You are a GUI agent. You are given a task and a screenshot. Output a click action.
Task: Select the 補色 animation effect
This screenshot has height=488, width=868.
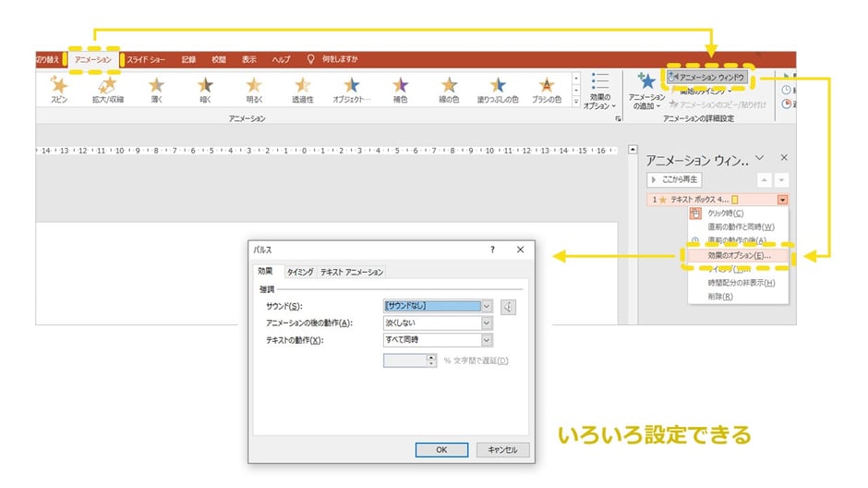pos(400,86)
